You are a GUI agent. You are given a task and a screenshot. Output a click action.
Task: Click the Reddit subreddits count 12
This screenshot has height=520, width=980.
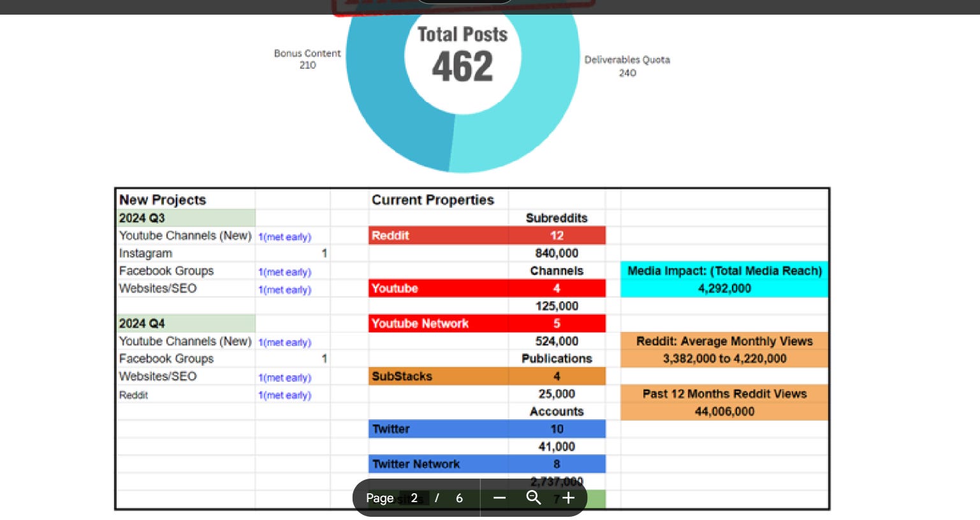tap(557, 236)
